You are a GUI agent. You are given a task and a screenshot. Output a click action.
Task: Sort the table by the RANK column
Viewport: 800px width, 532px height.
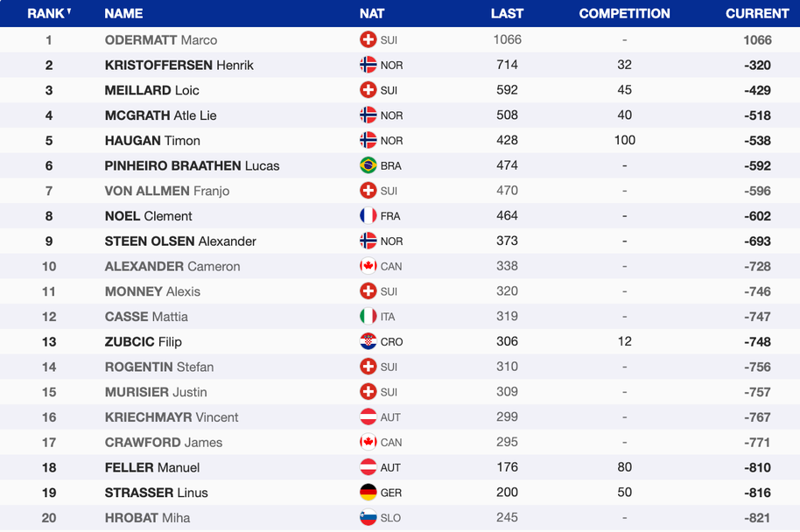coord(48,13)
